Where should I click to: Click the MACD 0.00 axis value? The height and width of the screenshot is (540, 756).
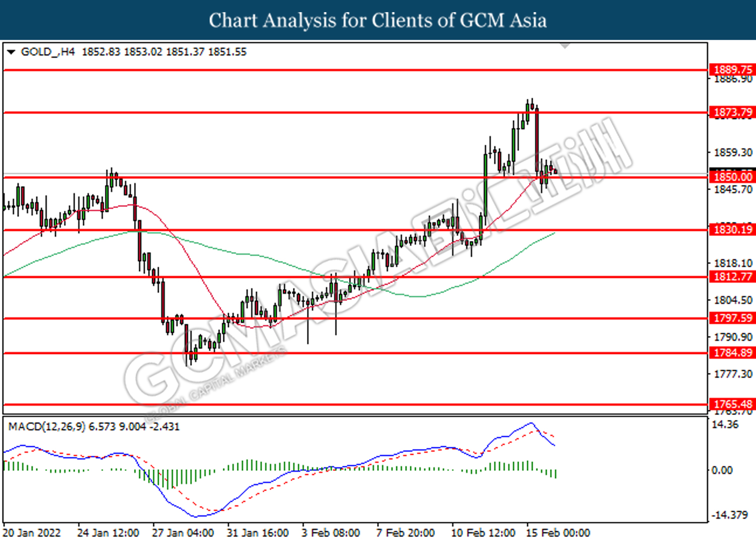pos(722,470)
